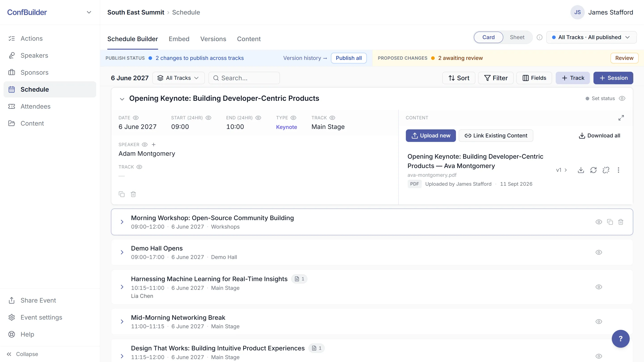
Task: Open Speakers in the sidebar
Action: [x=50, y=55]
